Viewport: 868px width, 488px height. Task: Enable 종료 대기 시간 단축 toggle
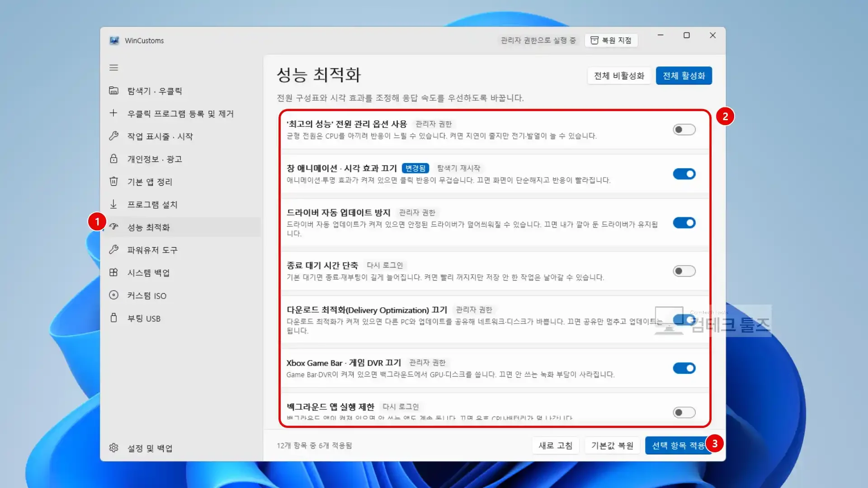[x=684, y=271]
